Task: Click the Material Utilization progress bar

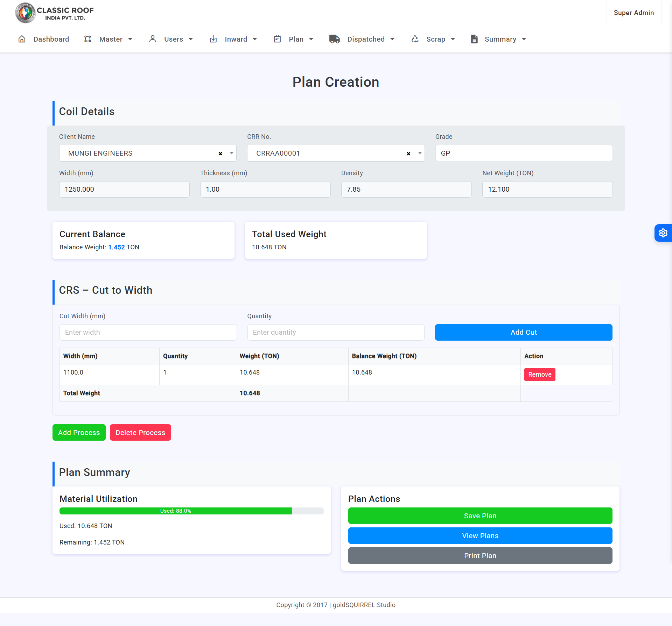Action: pos(191,511)
